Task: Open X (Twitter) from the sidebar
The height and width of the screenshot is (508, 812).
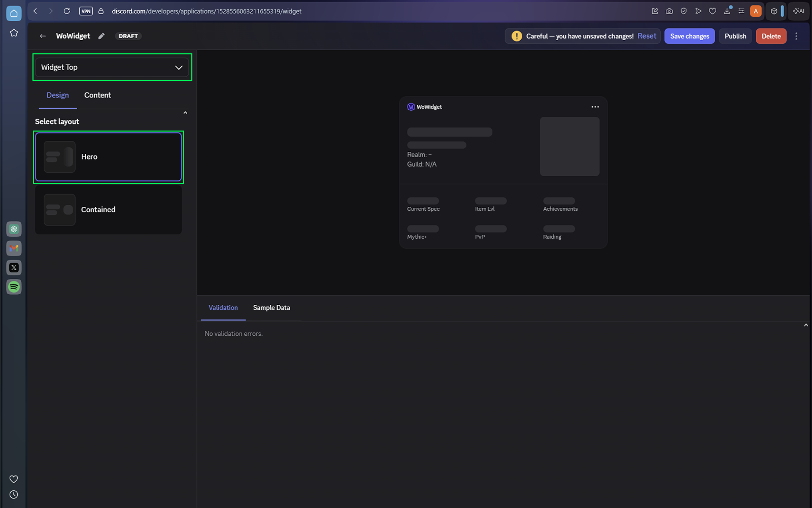Action: coord(14,268)
